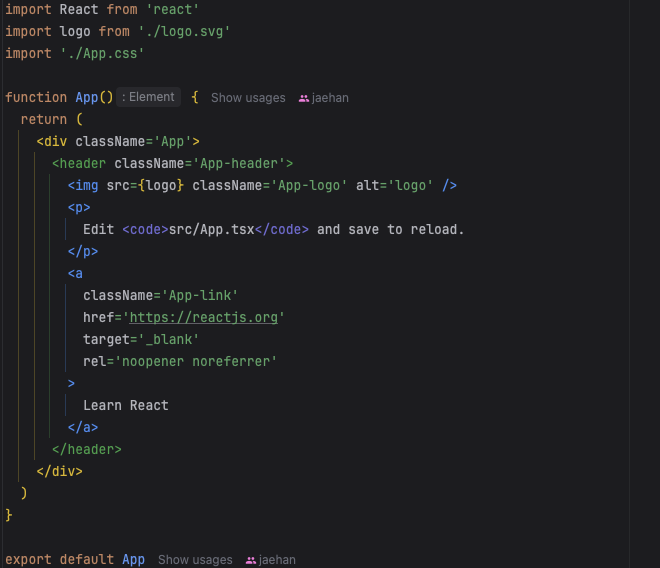Click the App function name in declaration

point(87,97)
